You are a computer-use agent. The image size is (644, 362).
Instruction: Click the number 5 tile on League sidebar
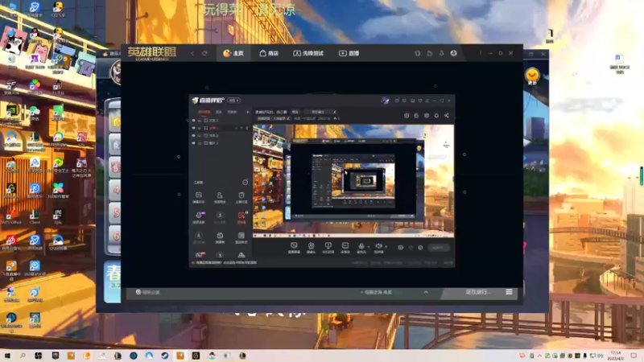[x=115, y=213]
